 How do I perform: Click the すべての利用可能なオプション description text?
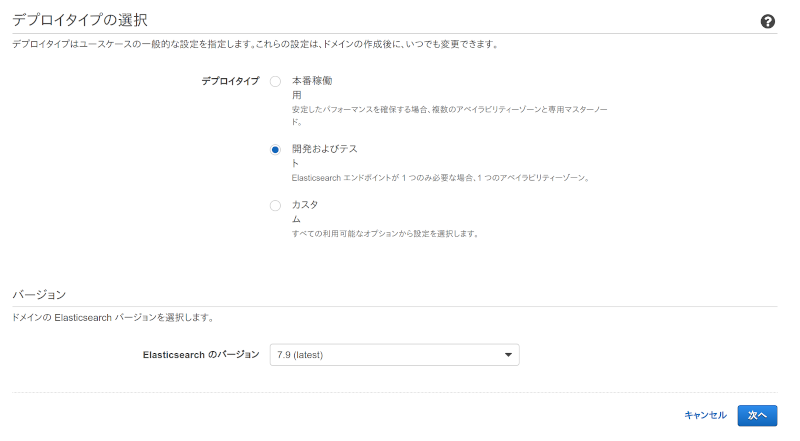click(385, 233)
